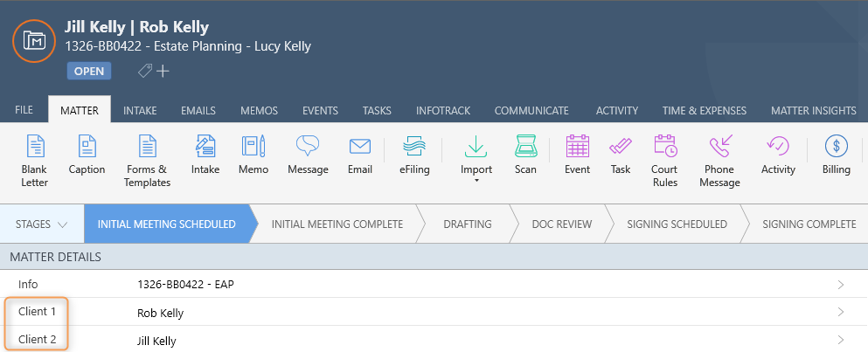Select the MATTER tab

click(x=80, y=110)
